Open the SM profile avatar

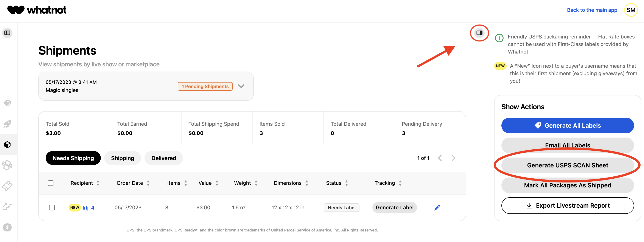pyautogui.click(x=630, y=10)
